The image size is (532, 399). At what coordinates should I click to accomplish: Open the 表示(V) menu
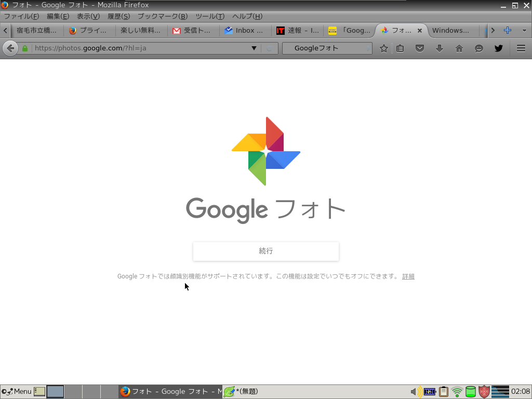pyautogui.click(x=88, y=16)
